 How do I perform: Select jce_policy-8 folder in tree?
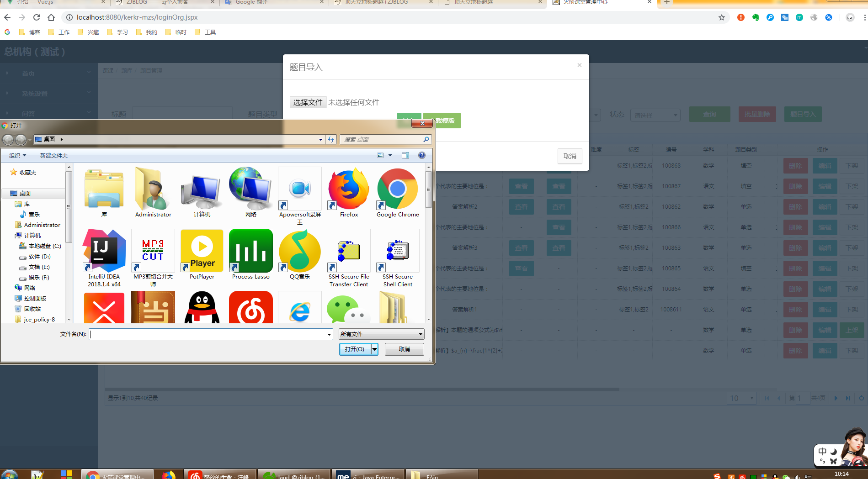pyautogui.click(x=35, y=319)
